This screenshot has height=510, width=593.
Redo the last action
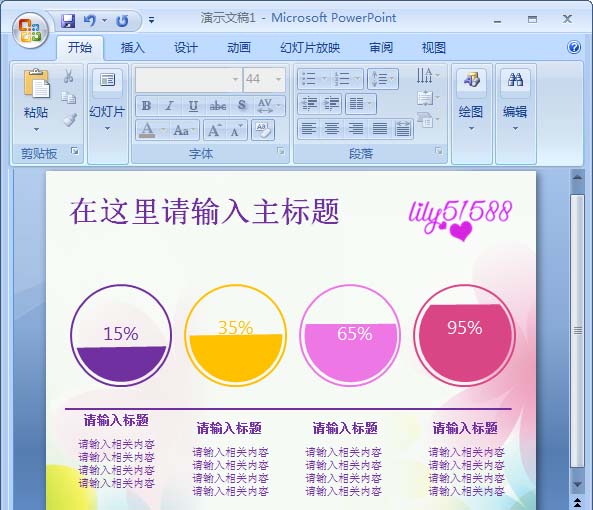122,20
